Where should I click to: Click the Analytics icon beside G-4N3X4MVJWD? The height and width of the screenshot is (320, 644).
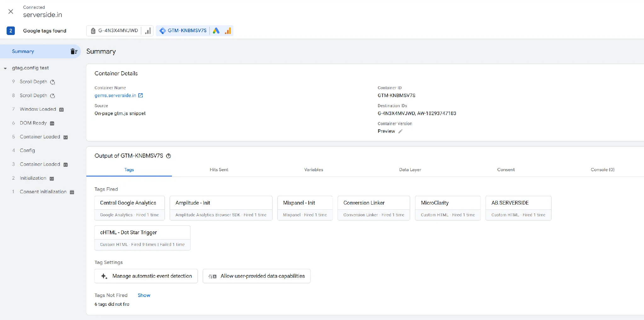(148, 31)
